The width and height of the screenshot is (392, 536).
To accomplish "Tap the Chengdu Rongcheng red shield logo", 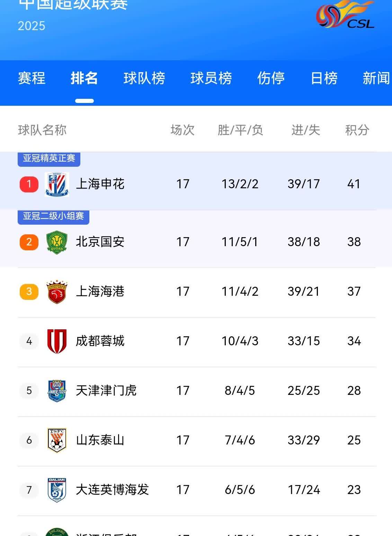I will coord(57,341).
